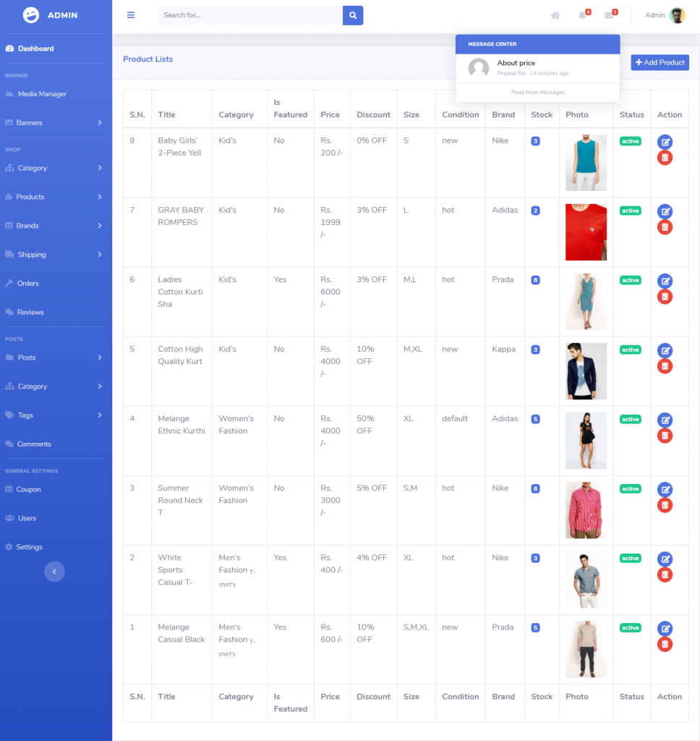Edit product GRAY BABY ROMPERS

[665, 211]
